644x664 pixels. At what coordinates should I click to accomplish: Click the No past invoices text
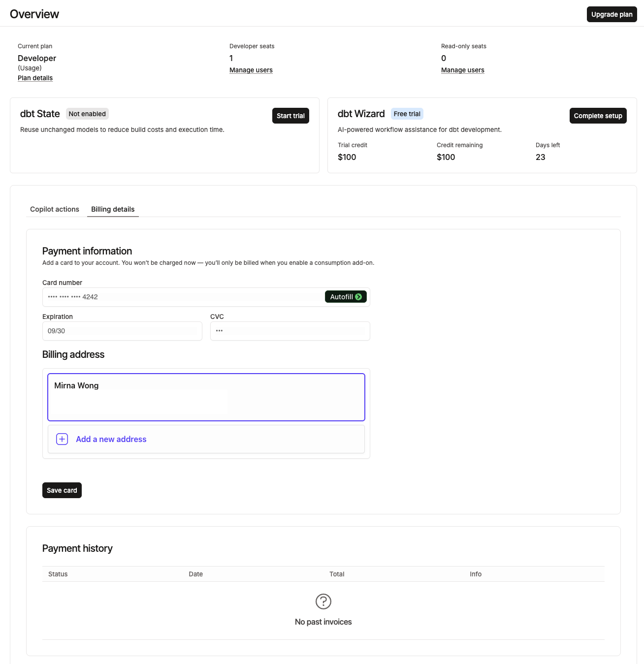[323, 622]
